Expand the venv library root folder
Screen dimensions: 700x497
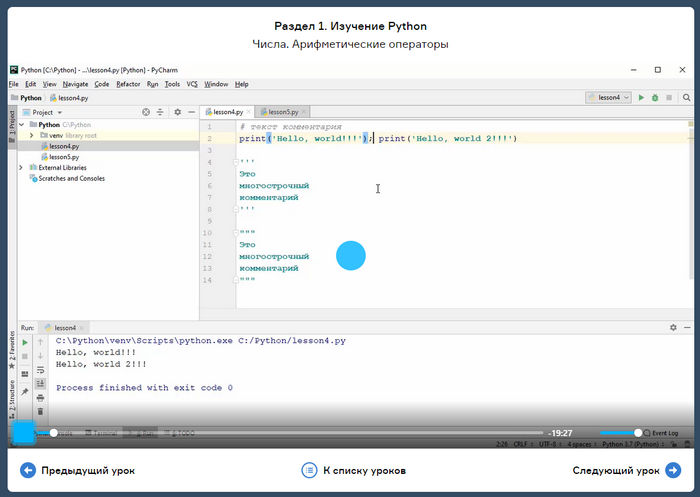tap(31, 135)
